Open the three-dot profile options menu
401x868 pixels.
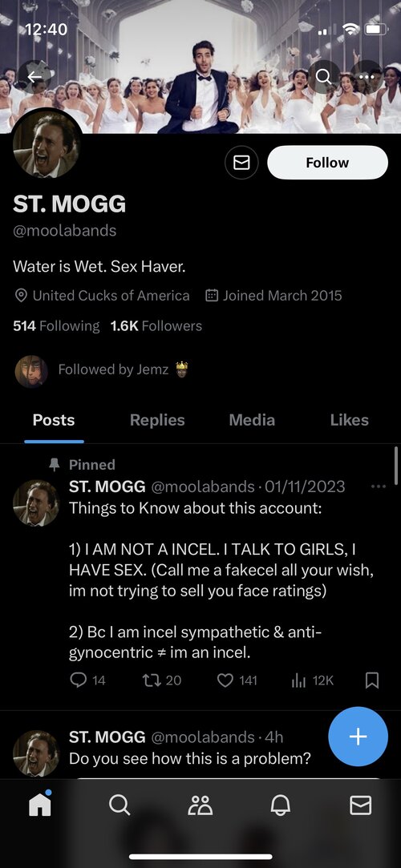point(366,78)
